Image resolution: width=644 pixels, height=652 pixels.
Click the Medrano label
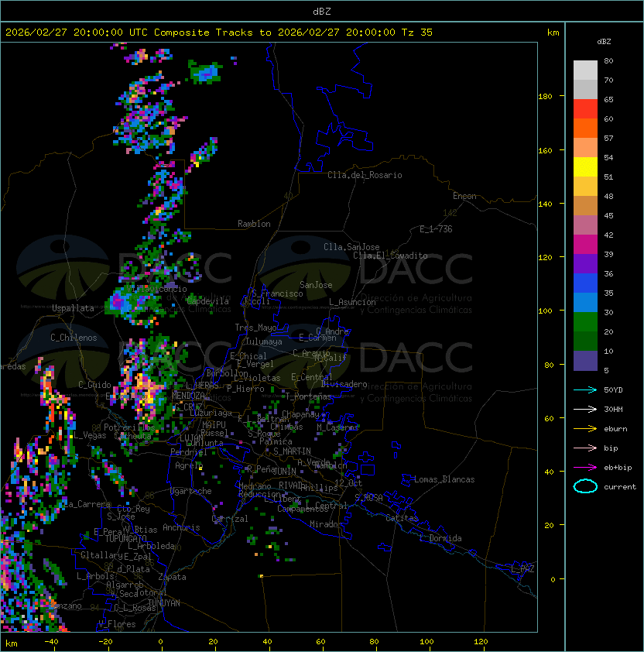point(255,486)
